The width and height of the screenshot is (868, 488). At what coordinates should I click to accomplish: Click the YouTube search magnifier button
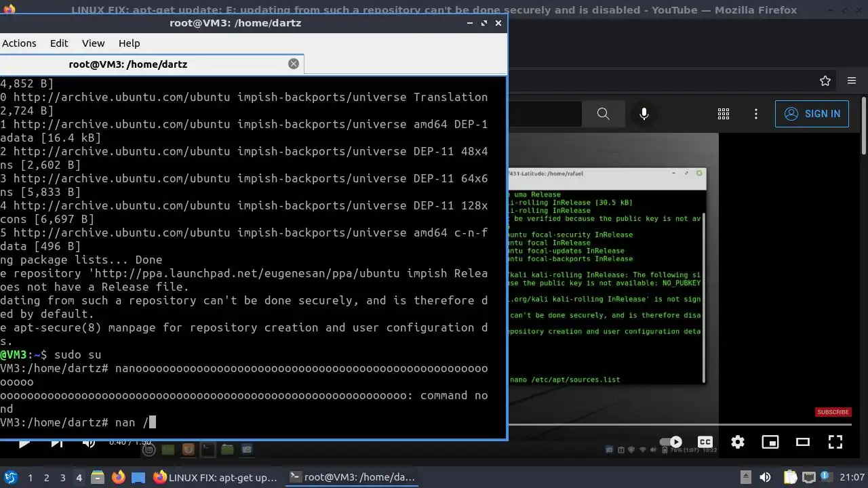(x=604, y=114)
